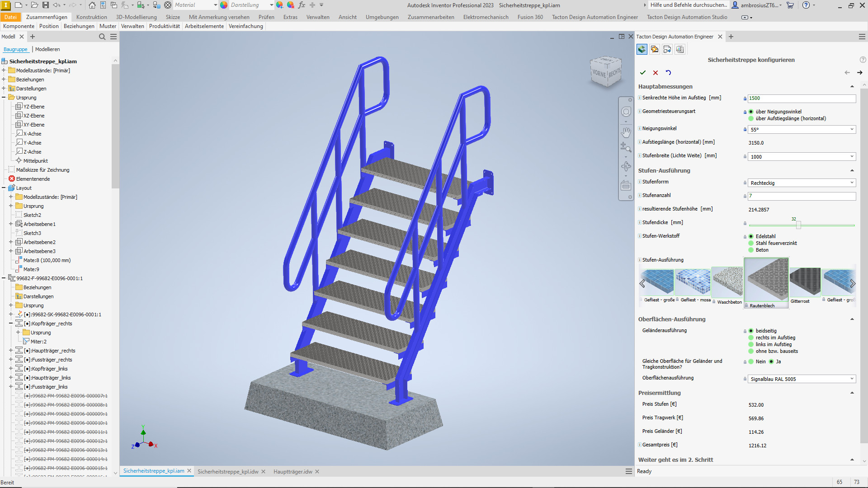Select 'über Aufstiegslänge (horizontal)' radio option
Screen dimensions: 868x488
click(751, 119)
